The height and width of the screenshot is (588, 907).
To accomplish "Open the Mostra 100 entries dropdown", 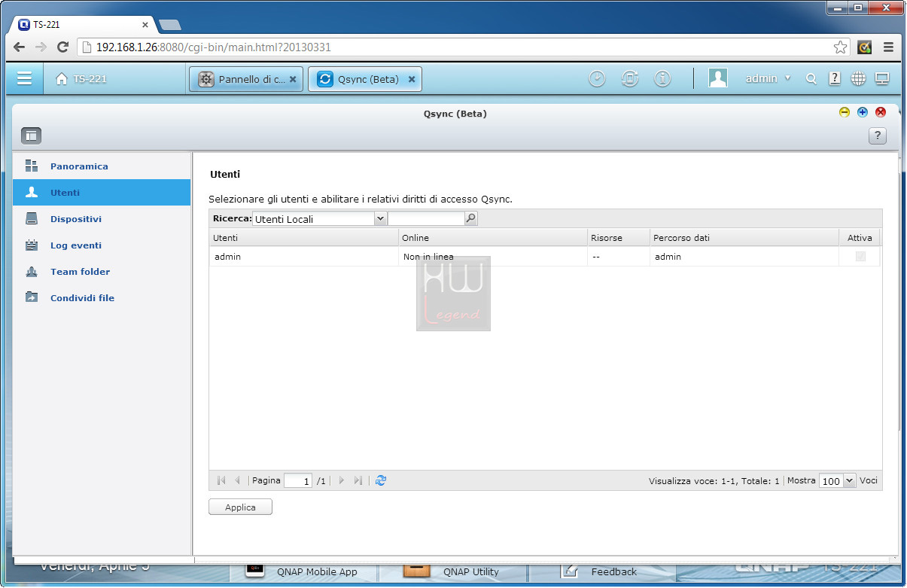I will (x=838, y=481).
